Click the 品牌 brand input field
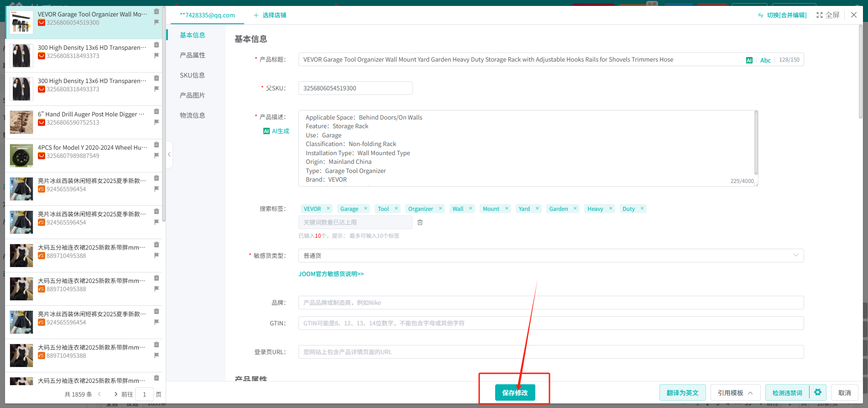 551,303
